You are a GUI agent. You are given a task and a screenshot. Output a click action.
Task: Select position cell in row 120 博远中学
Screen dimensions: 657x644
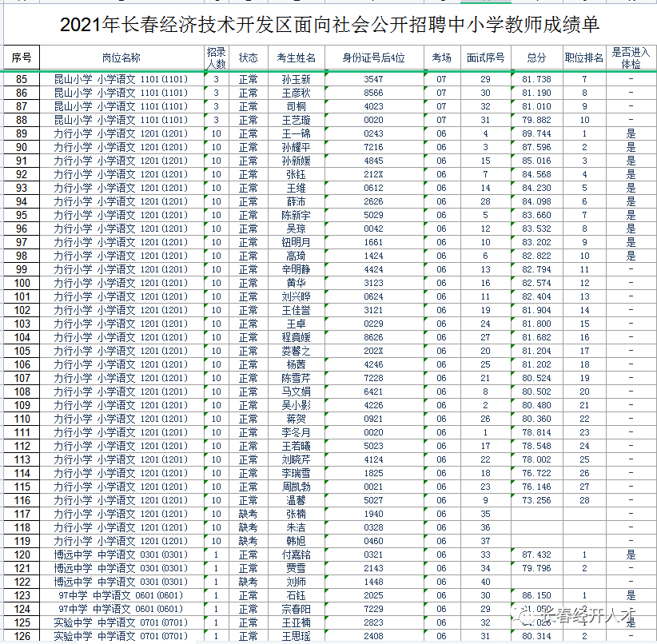(x=121, y=555)
